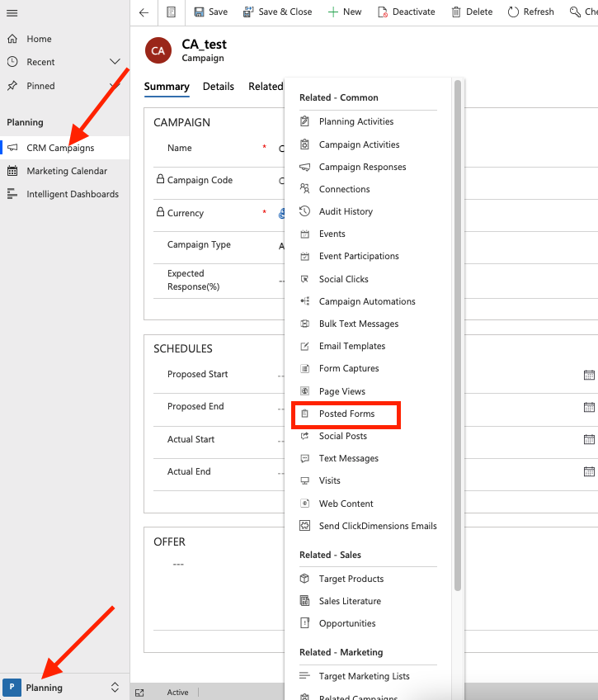Go back using the back arrow
This screenshot has width=598, height=700.
tap(144, 12)
